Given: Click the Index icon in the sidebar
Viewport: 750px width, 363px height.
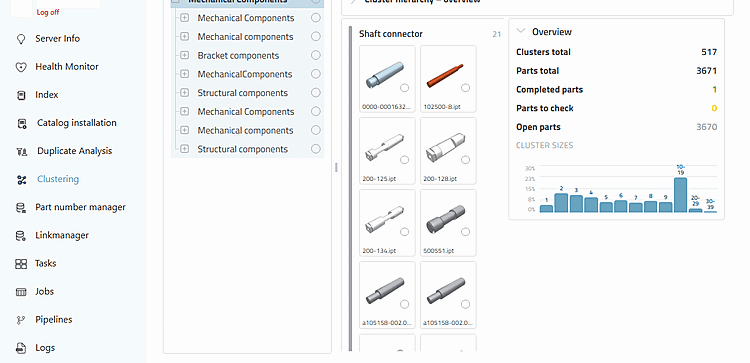Looking at the screenshot, I should click(x=21, y=96).
